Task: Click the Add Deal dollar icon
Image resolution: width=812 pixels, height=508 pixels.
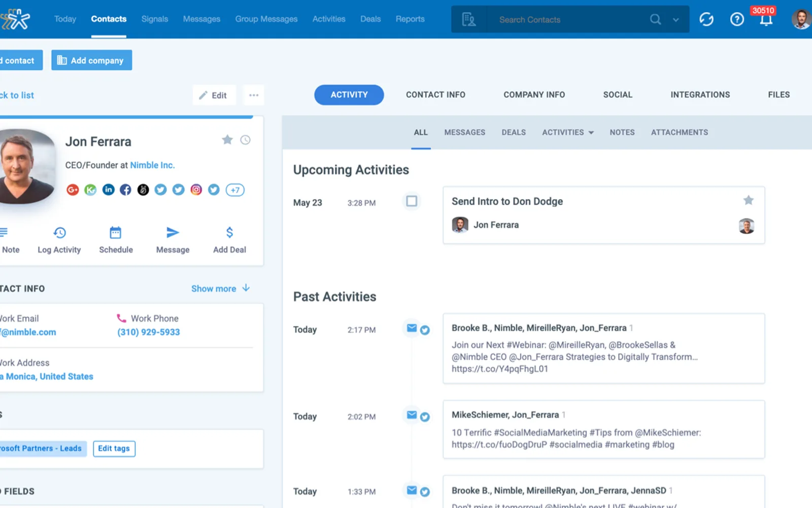Action: 229,233
